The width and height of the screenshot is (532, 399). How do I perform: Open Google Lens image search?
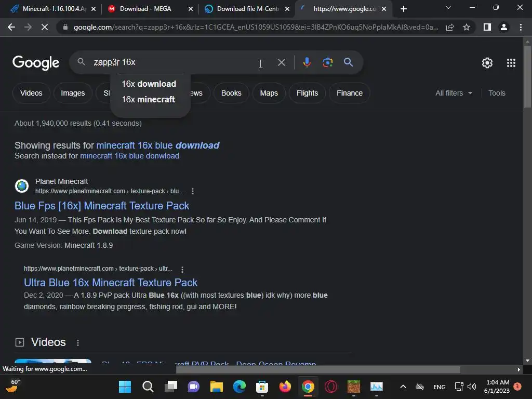(327, 62)
